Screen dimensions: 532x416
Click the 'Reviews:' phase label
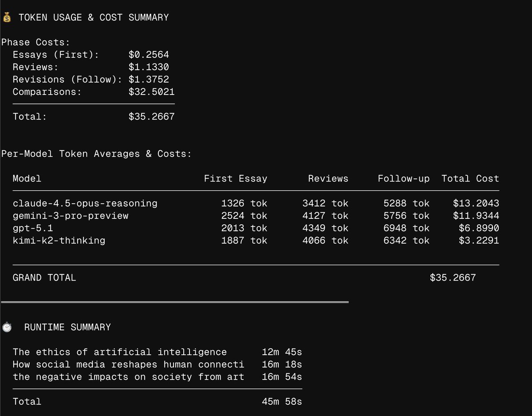(x=35, y=67)
